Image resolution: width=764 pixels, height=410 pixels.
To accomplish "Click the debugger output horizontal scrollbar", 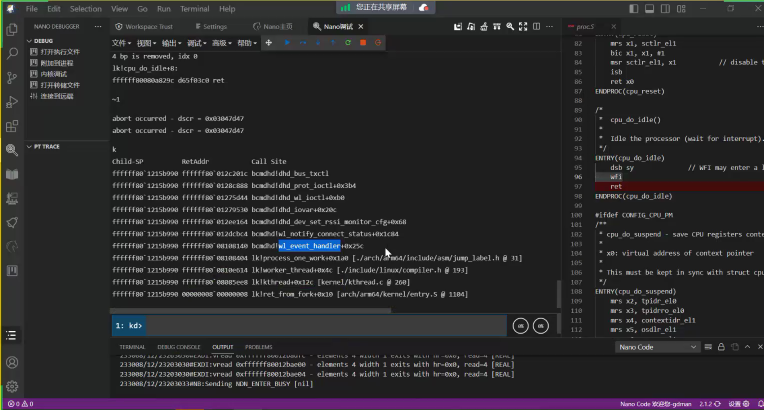I will tap(250, 310).
